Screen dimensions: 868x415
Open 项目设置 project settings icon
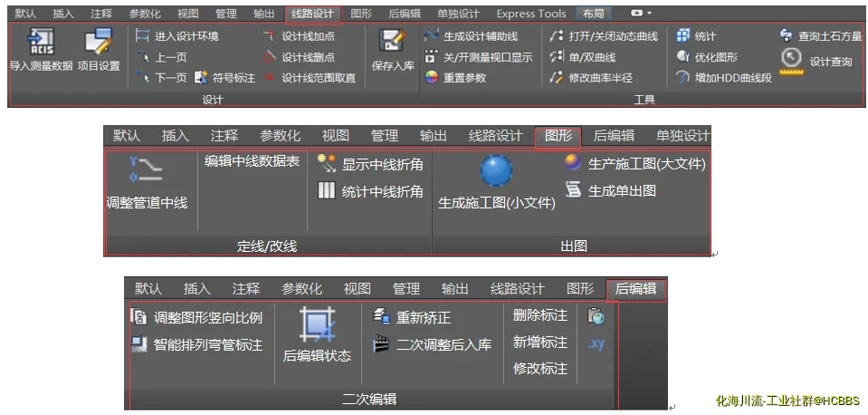(99, 43)
